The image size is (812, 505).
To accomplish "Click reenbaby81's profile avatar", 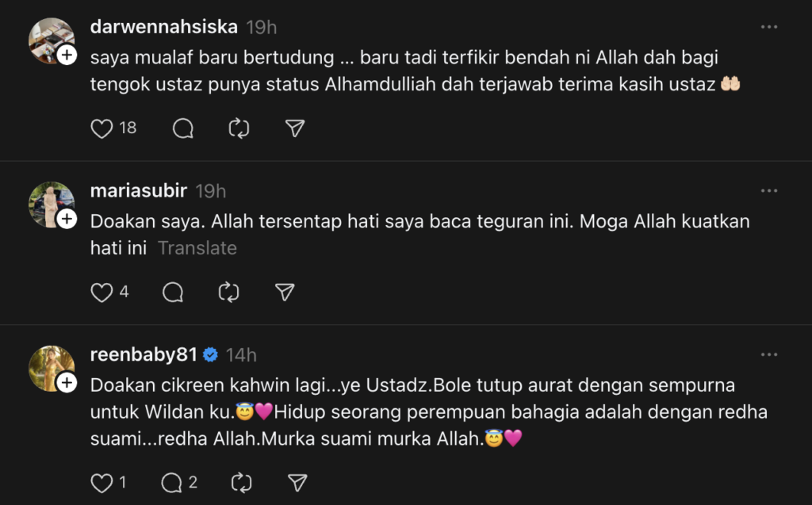I will 51,368.
